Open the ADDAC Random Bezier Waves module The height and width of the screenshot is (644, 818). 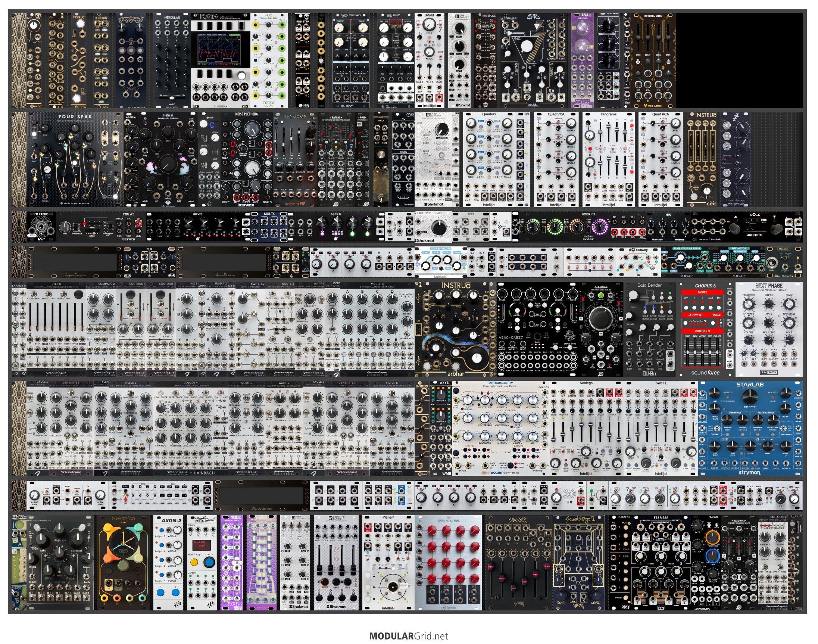[x=351, y=61]
